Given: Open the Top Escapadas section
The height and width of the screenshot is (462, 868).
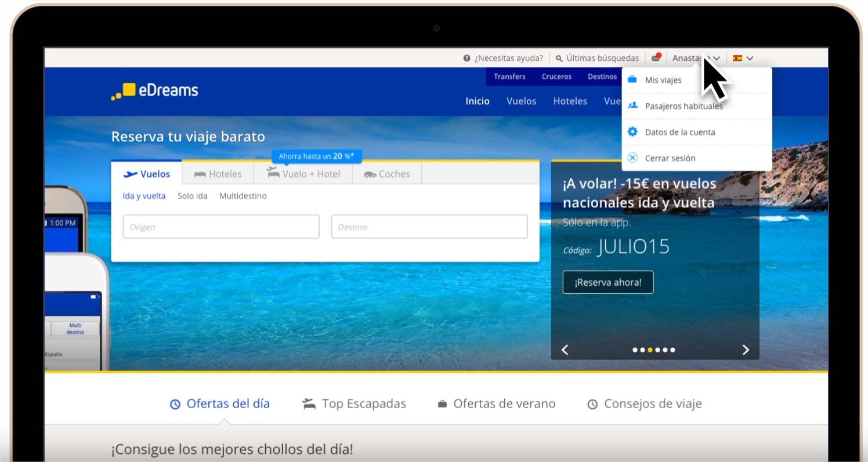Looking at the screenshot, I should click(364, 404).
